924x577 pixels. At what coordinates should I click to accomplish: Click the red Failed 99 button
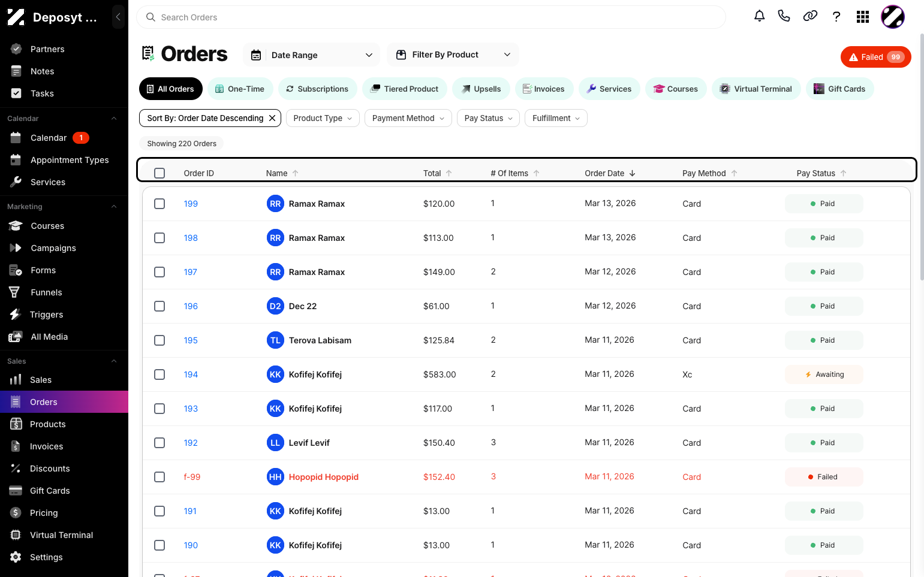tap(875, 57)
